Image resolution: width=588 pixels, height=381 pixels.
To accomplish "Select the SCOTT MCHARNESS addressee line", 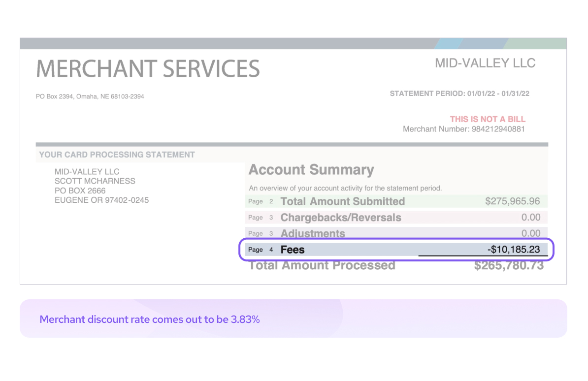I will (95, 181).
